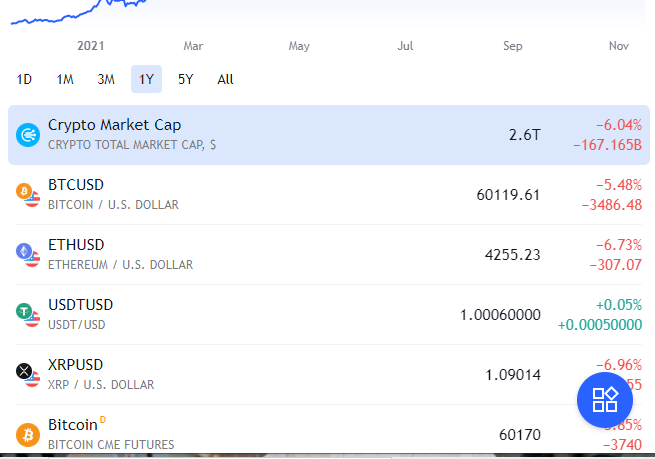
Task: Click the −3740 Bitcoin futures change
Action: point(622,445)
